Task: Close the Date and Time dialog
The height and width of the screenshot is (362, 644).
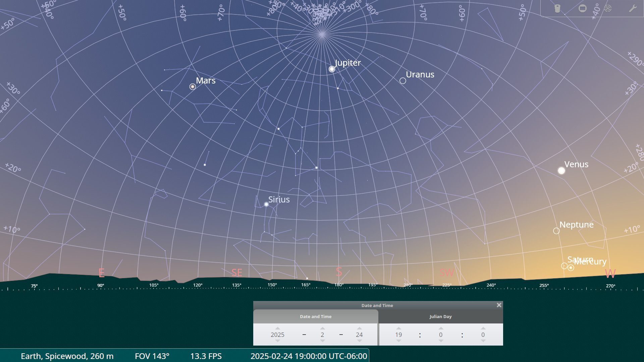Action: click(x=499, y=305)
